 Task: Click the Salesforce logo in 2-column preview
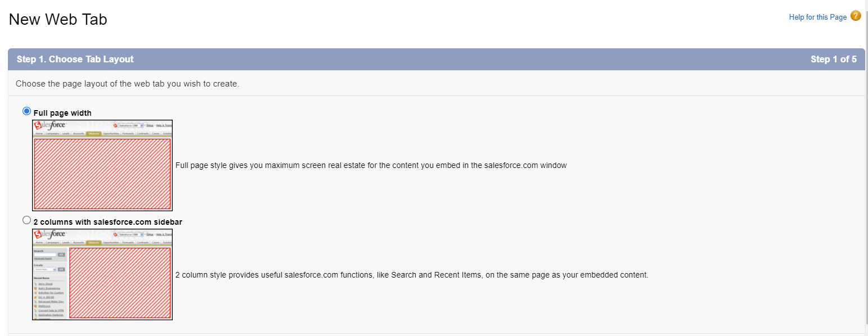click(x=50, y=234)
